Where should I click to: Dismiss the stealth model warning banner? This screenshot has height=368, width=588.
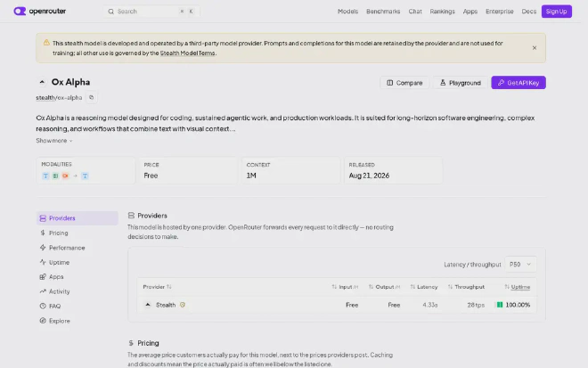tap(535, 47)
